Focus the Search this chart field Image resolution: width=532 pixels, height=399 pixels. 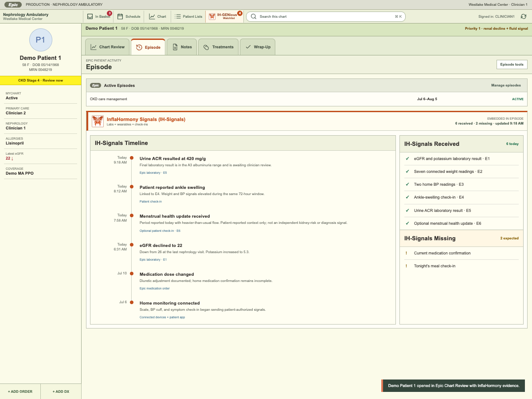(x=326, y=16)
